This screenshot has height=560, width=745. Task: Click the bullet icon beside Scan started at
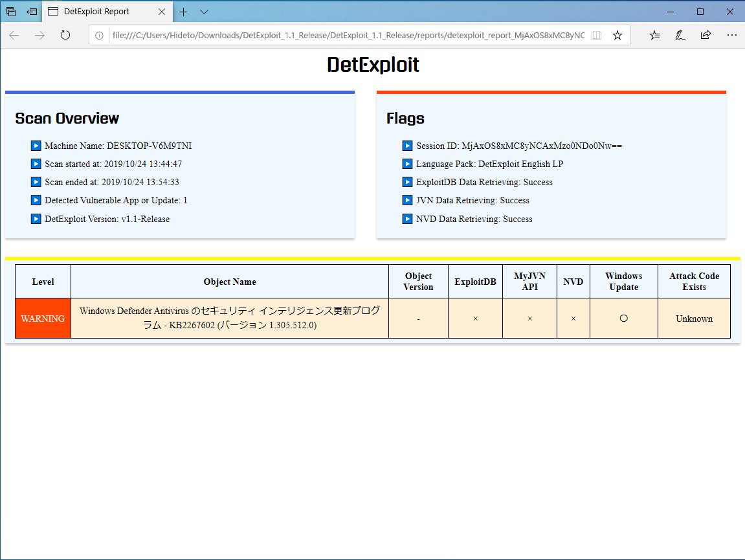pos(36,164)
